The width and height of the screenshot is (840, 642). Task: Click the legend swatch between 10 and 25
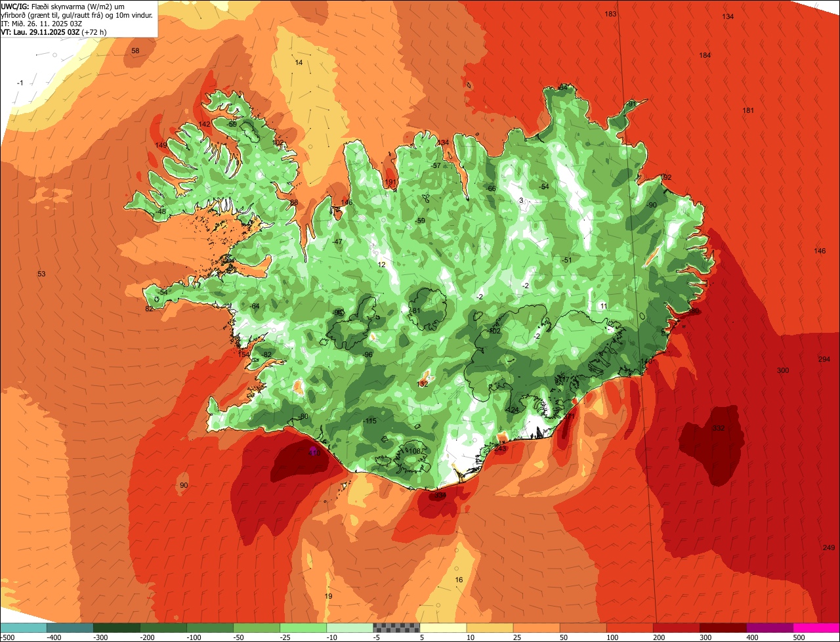(x=489, y=628)
